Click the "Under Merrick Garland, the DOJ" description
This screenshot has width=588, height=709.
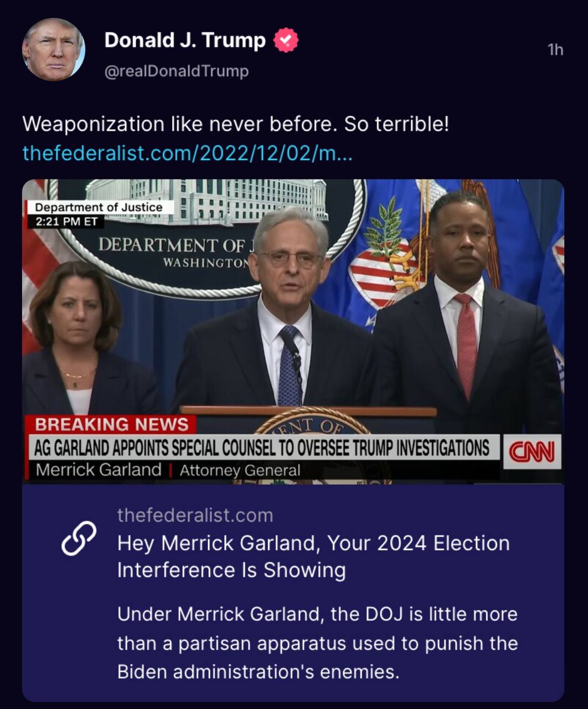click(x=317, y=643)
